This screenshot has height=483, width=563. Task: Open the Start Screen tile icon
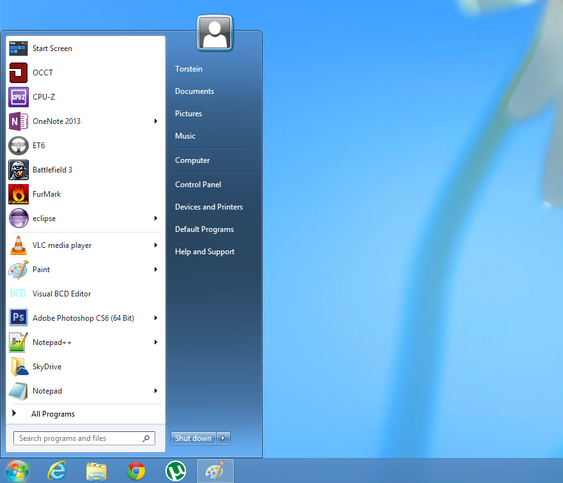(18, 48)
